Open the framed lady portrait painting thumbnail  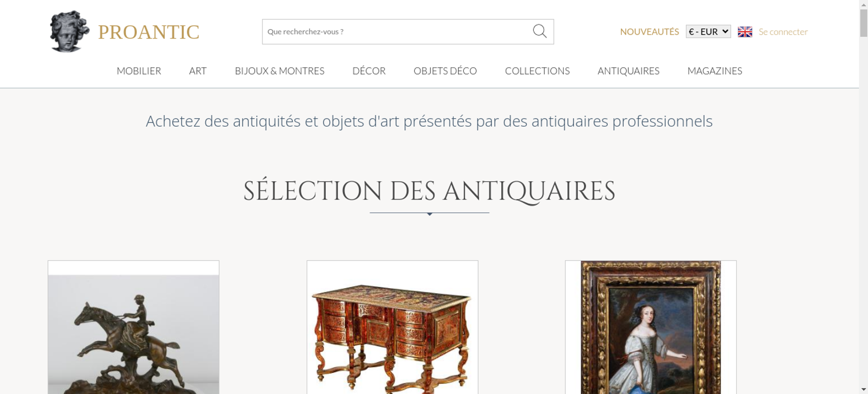point(651,327)
